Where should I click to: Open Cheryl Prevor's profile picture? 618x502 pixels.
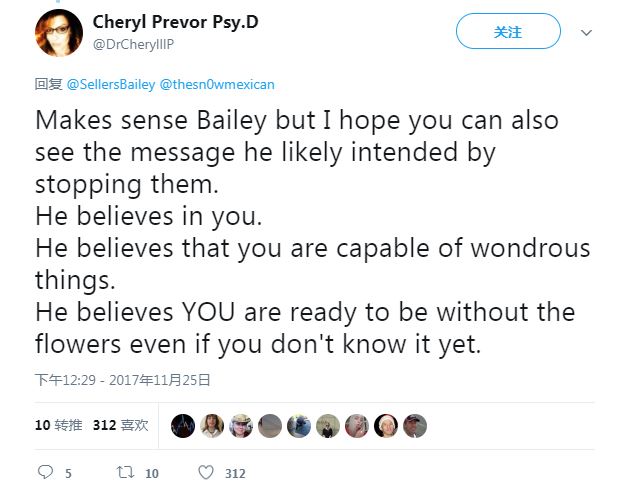click(x=58, y=32)
